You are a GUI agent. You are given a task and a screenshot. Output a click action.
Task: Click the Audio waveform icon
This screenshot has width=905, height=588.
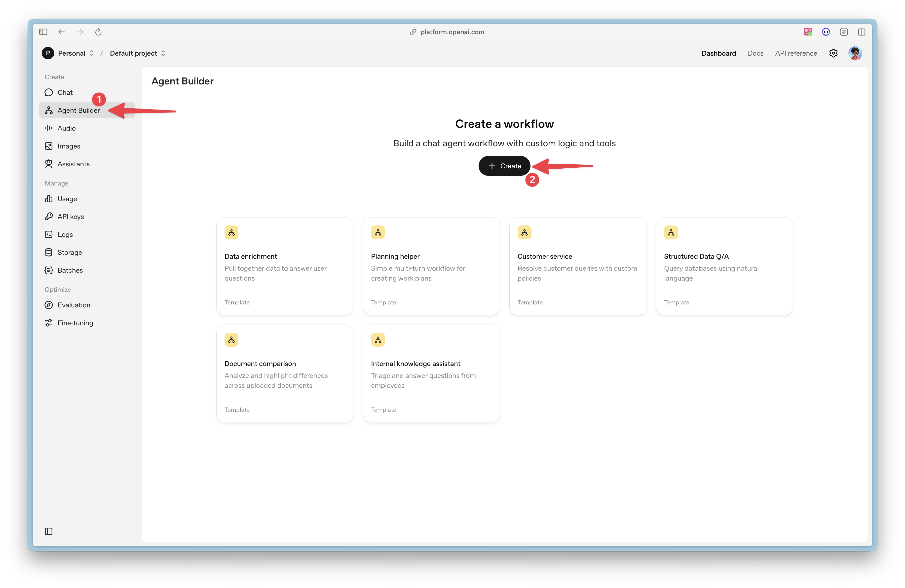point(49,128)
